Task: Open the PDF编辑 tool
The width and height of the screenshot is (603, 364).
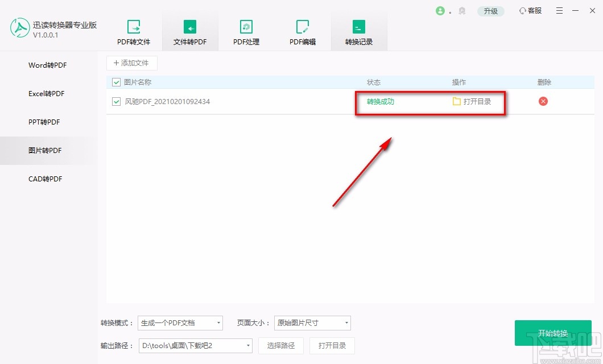Action: pos(302,30)
